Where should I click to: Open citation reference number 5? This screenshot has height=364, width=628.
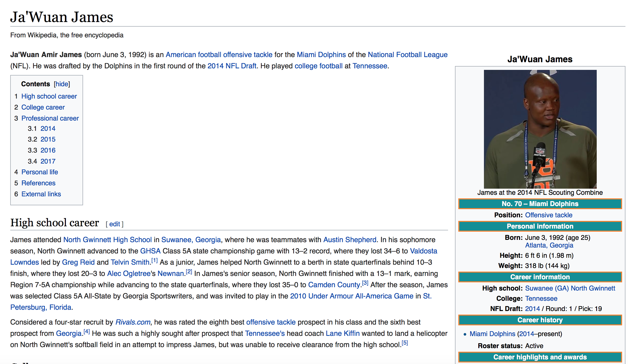405,343
